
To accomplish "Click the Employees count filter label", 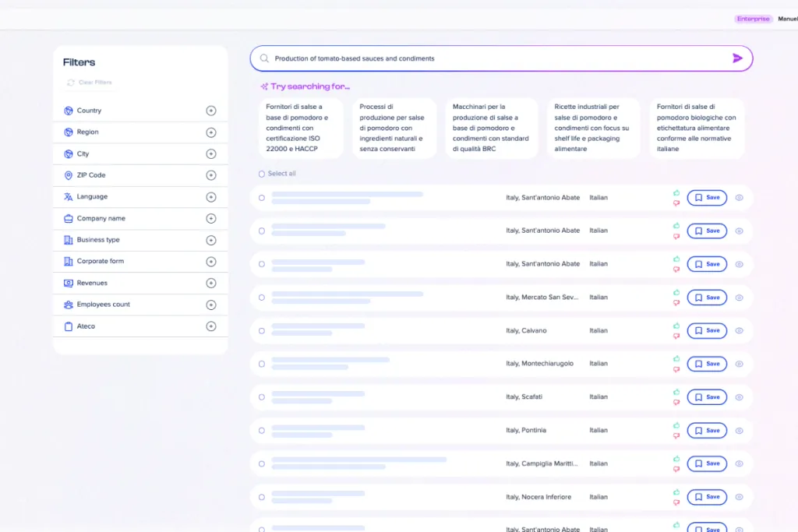I will pyautogui.click(x=104, y=305).
